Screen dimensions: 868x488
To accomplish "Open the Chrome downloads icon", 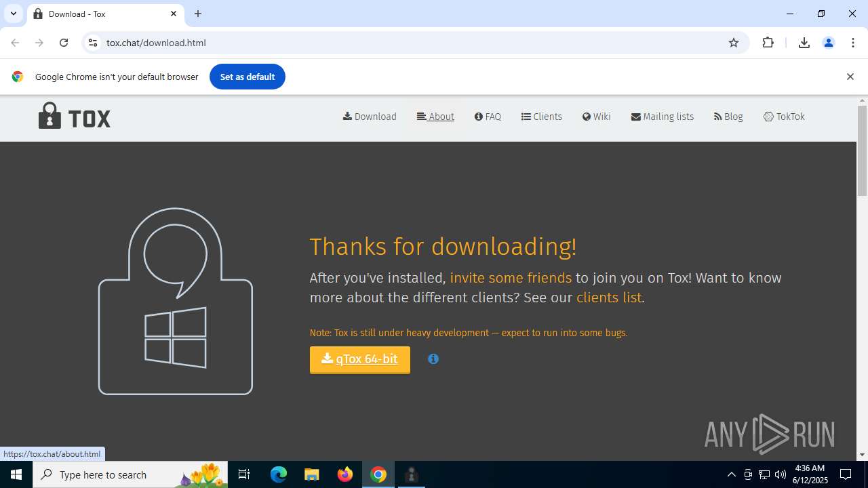I will point(804,43).
